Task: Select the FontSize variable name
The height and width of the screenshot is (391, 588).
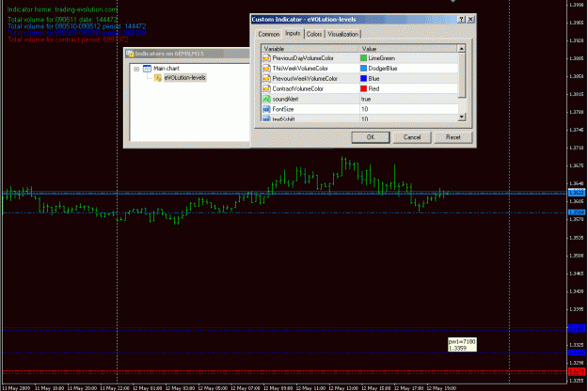Action: (x=283, y=109)
